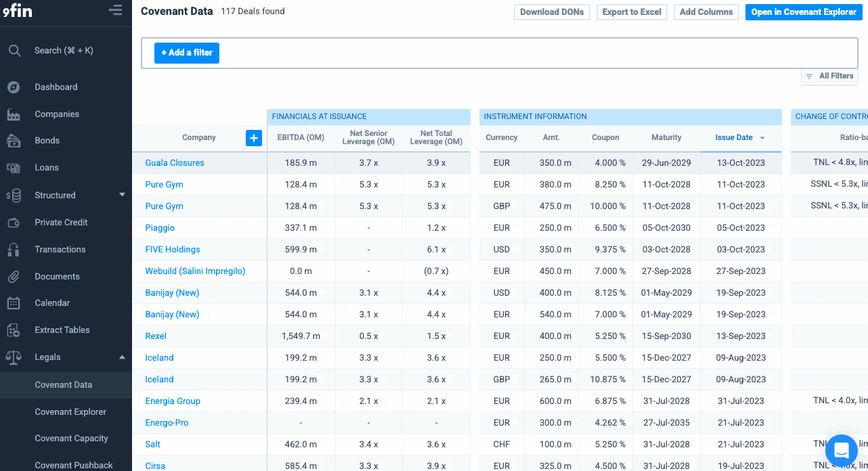Collapse the Legals submenu arrow
The image size is (868, 471).
[x=123, y=357]
